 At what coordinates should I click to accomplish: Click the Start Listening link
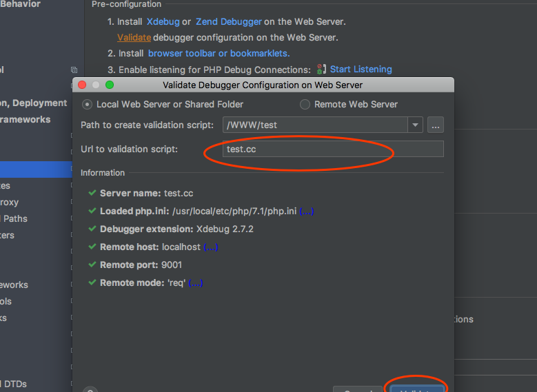tap(361, 69)
